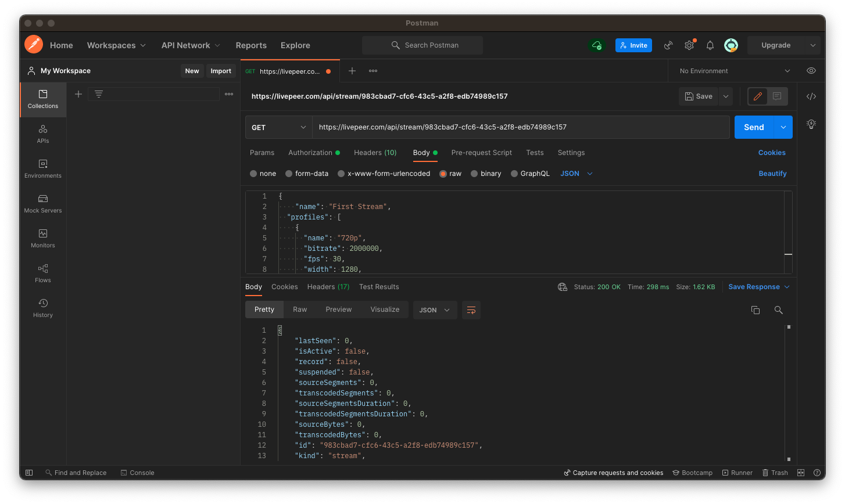Open the History sidebar panel
The height and width of the screenshot is (504, 845).
(43, 308)
